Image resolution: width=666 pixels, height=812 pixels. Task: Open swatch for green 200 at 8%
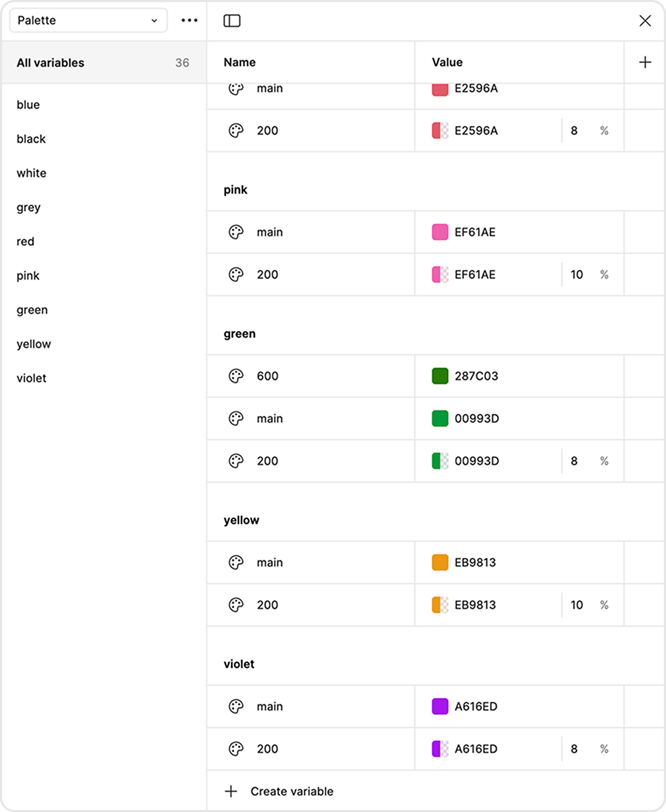point(440,461)
